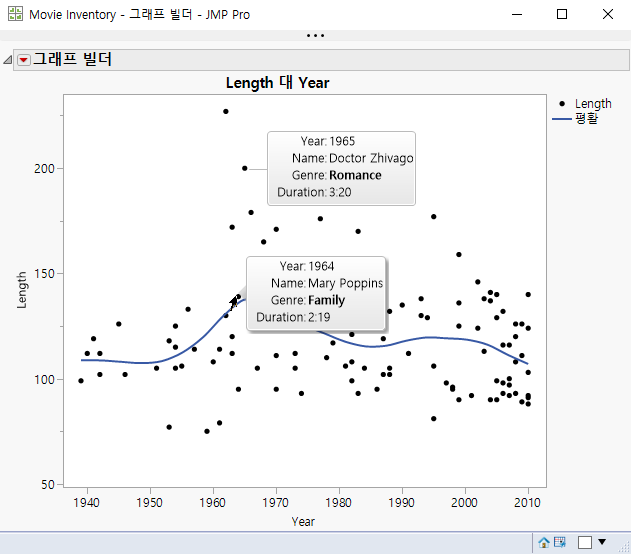Click the Mary Poppins hover label
This screenshot has width=631, height=554.
316,293
